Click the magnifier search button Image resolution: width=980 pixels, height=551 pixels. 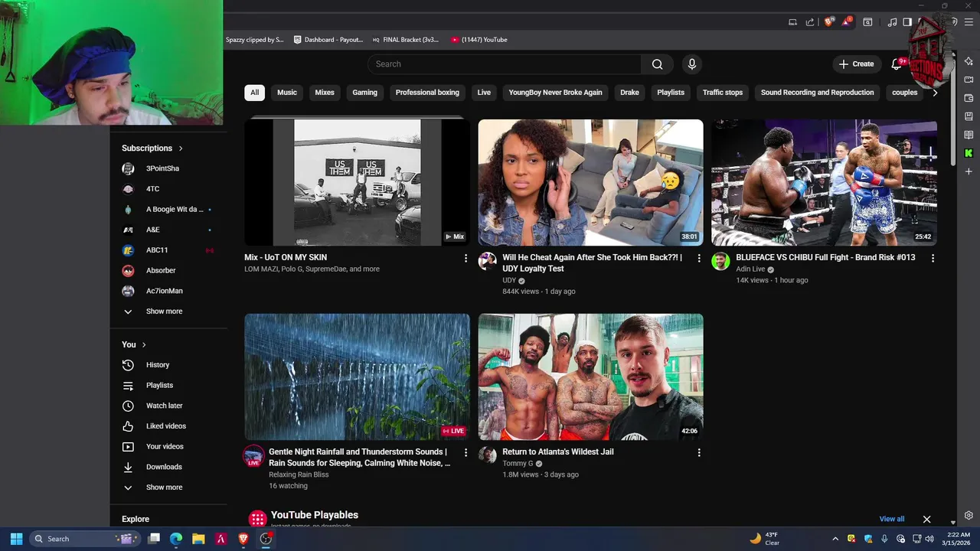pos(657,64)
